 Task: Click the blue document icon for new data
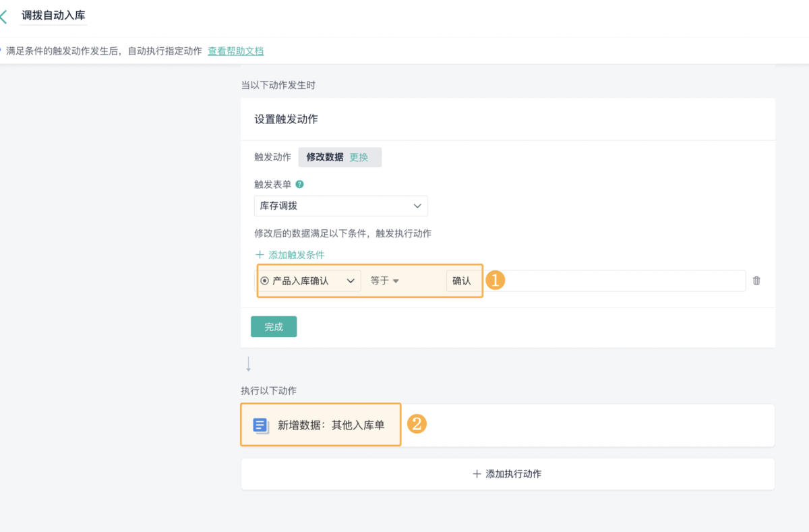[261, 425]
